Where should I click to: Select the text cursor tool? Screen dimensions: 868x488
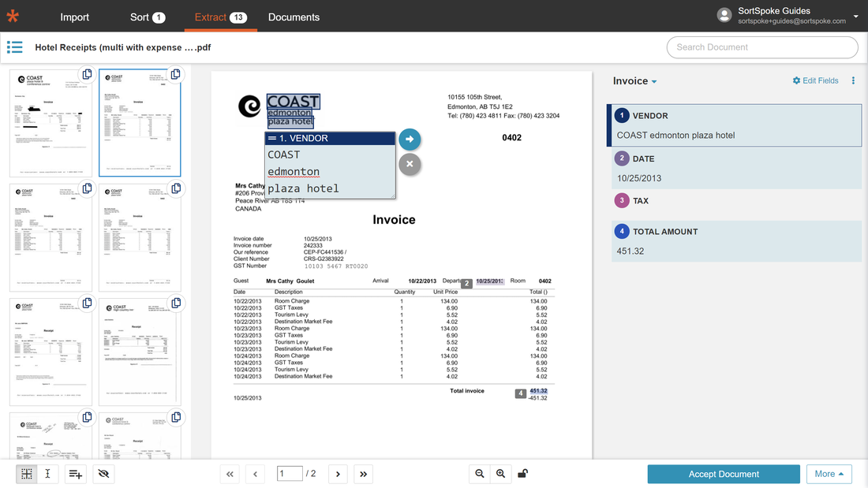pos(47,474)
